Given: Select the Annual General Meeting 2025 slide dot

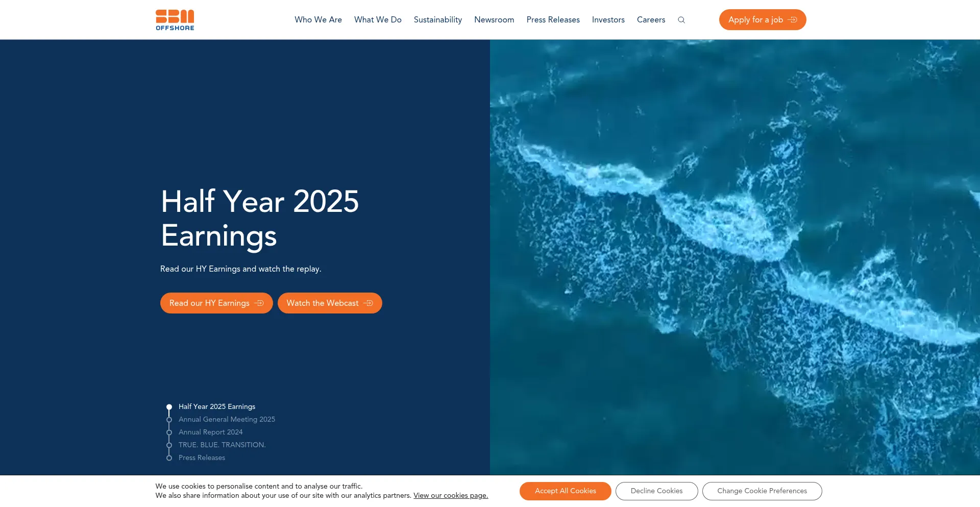Looking at the screenshot, I should tap(169, 420).
